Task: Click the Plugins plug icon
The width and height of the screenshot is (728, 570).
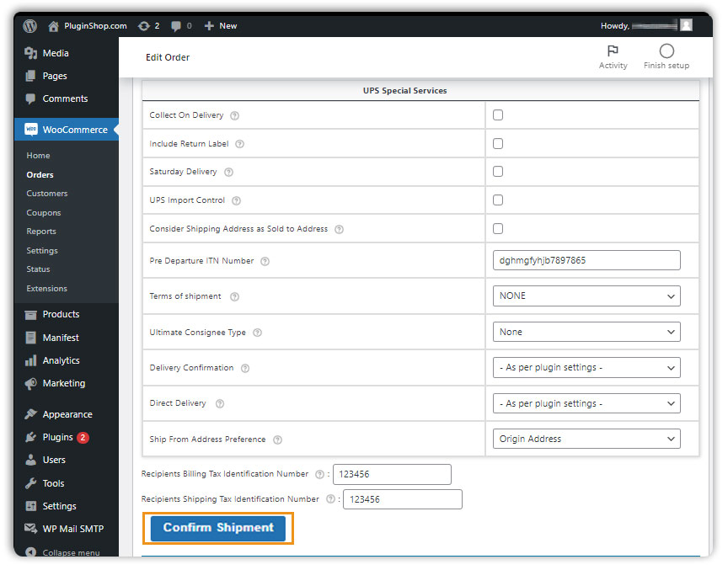Action: [x=30, y=437]
